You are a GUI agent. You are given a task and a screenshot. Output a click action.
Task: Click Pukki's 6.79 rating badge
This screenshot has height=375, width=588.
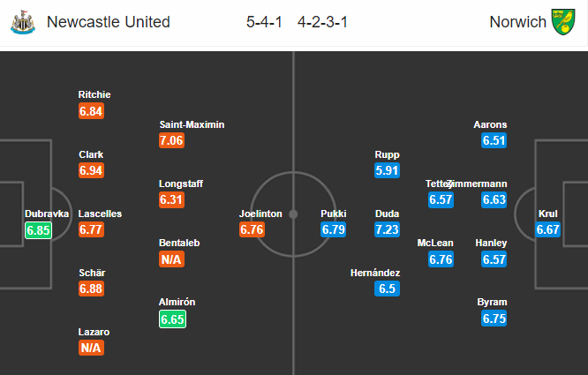[334, 229]
